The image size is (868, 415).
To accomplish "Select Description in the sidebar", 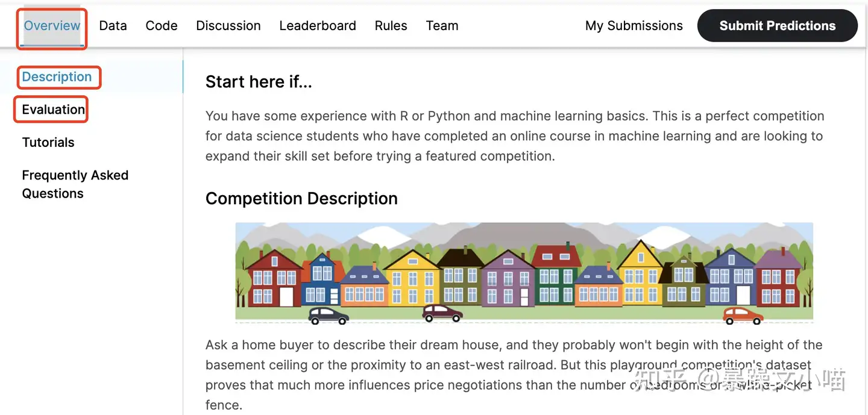I will tap(57, 77).
